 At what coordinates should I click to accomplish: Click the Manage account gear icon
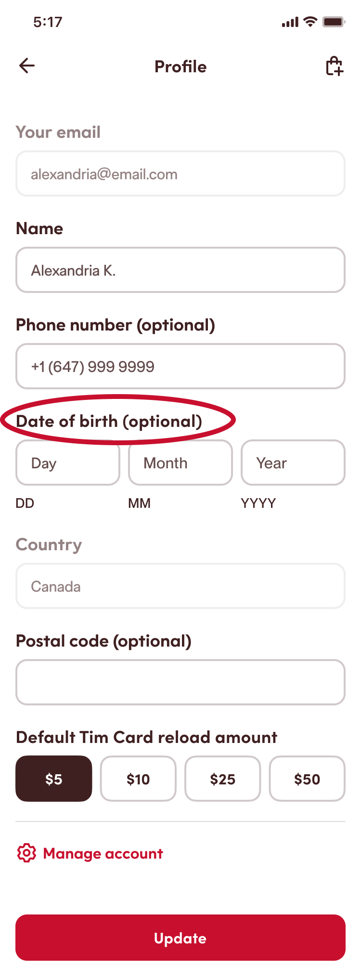[x=26, y=853]
